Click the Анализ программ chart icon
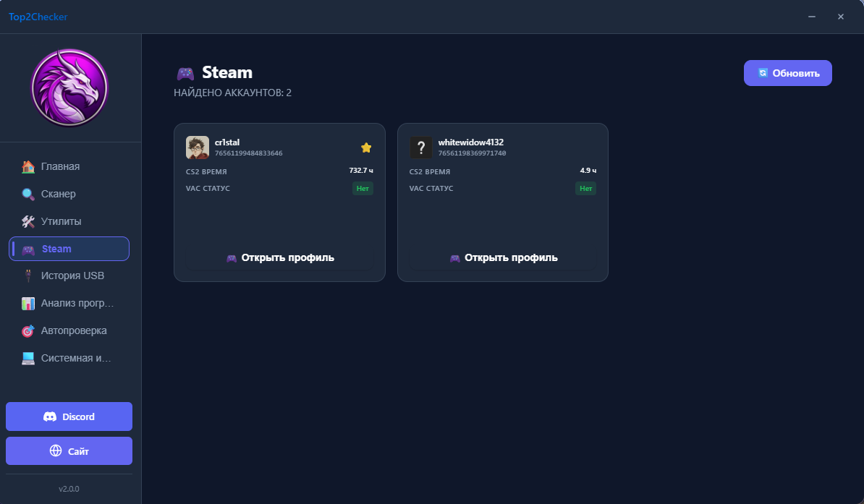 click(28, 304)
